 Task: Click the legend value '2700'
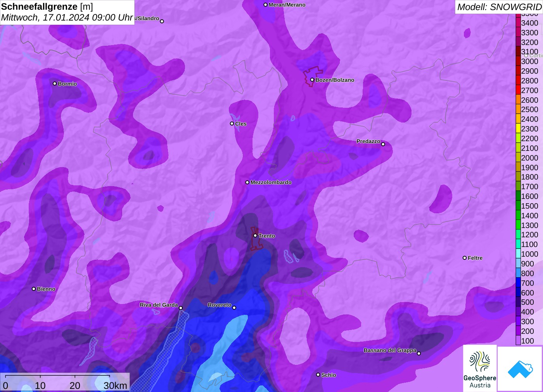tap(530, 90)
